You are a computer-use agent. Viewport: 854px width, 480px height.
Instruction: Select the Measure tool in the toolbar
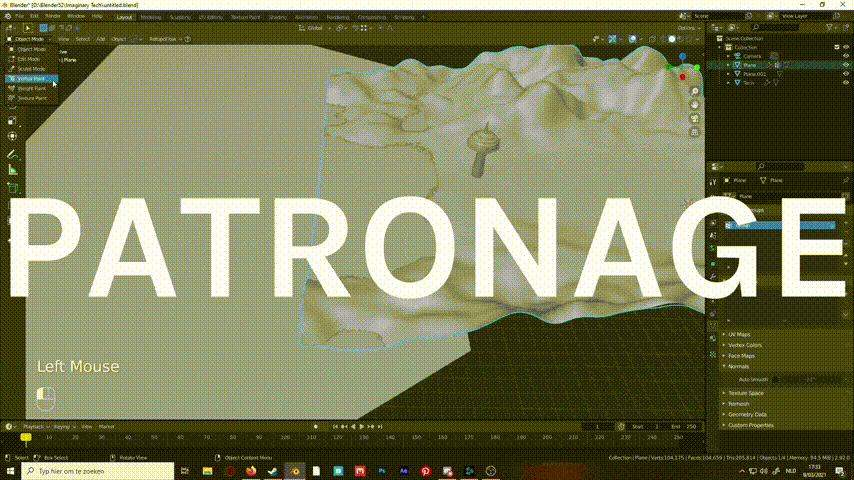click(x=13, y=171)
